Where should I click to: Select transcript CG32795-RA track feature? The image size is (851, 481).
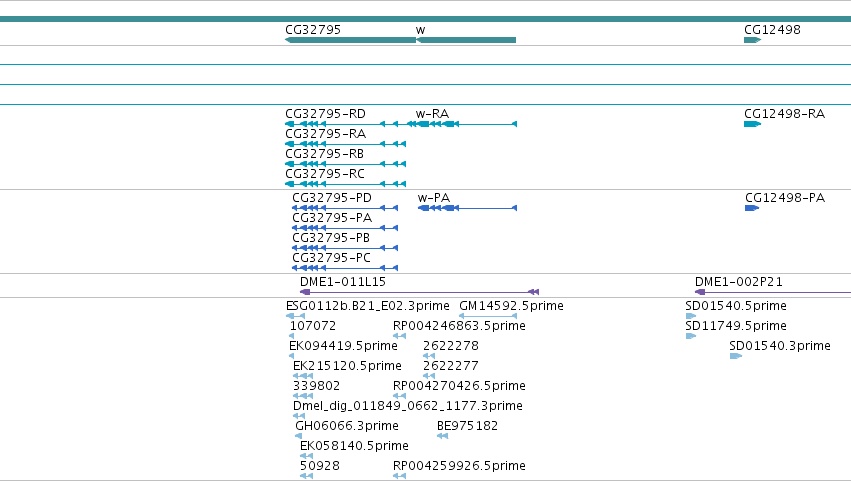pos(345,144)
